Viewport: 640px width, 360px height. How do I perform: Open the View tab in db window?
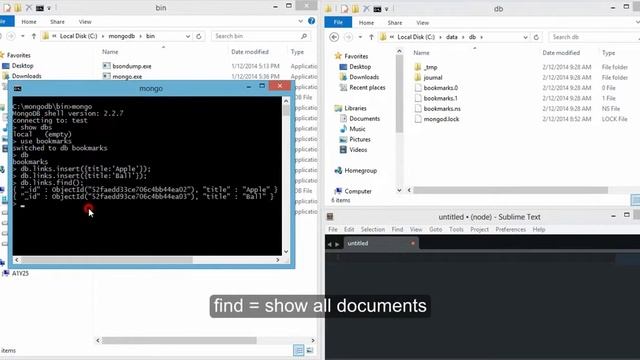click(422, 22)
